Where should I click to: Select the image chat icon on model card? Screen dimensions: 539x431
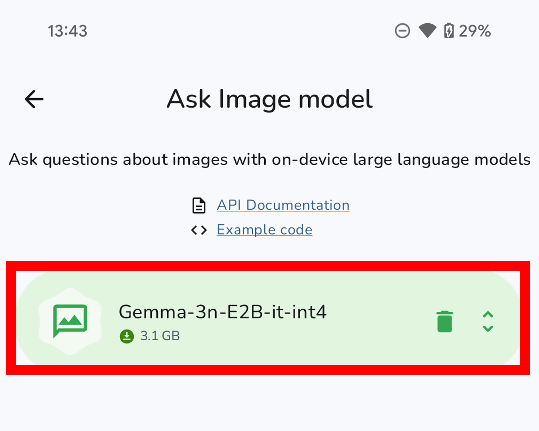[x=70, y=321]
